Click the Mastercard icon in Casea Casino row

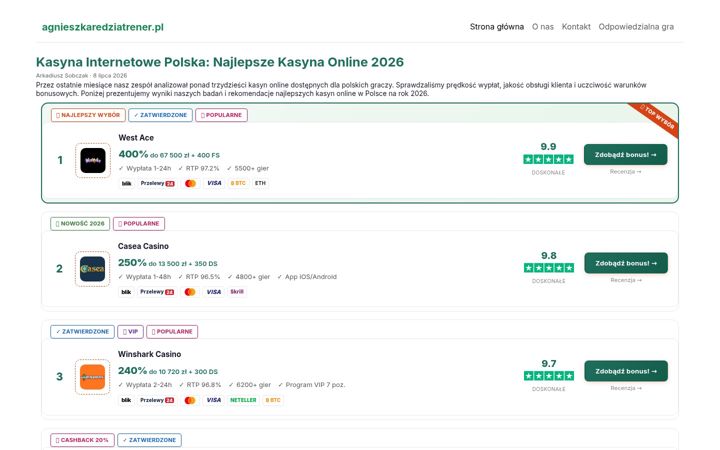[190, 292]
